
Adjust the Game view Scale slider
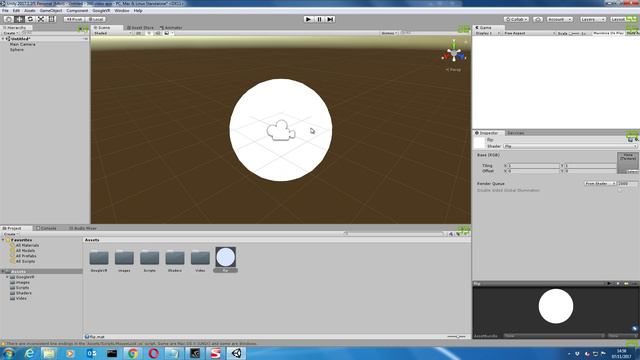click(574, 33)
